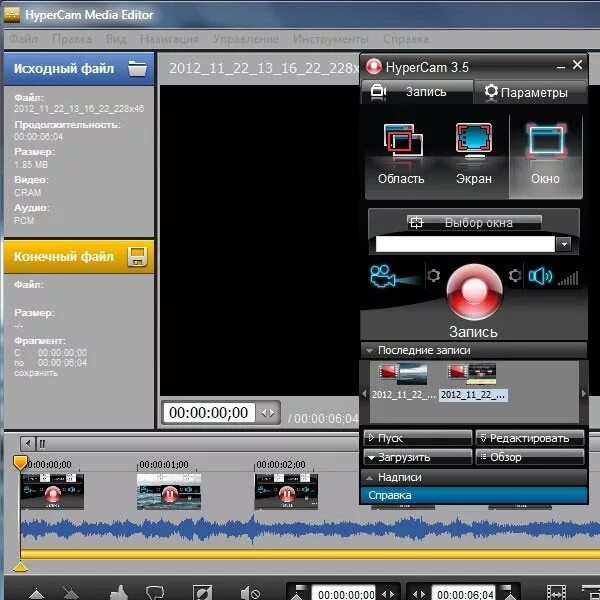Screen dimensions: 600x600
Task: Click the current position timecode field
Action: (x=209, y=412)
